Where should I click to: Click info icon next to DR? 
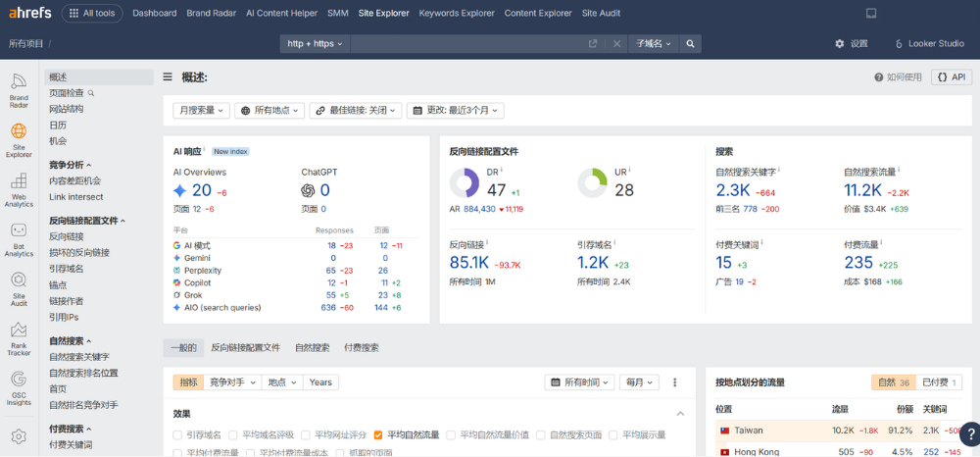tap(501, 170)
